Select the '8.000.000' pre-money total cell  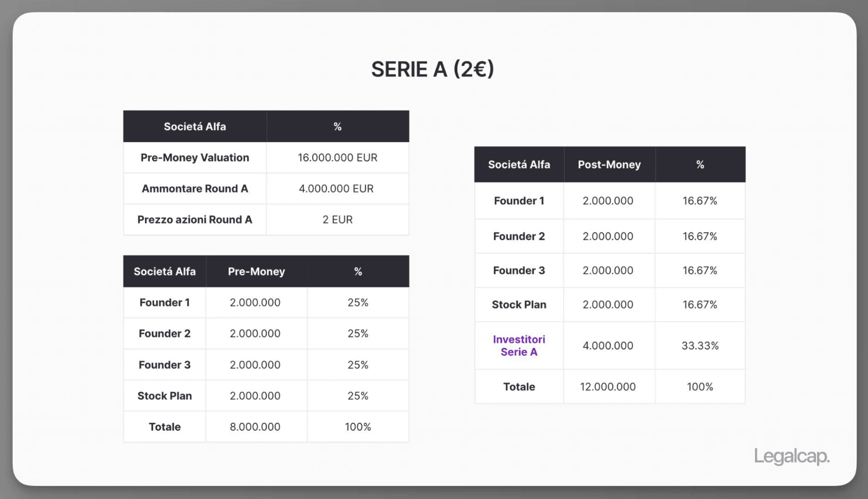(x=255, y=427)
